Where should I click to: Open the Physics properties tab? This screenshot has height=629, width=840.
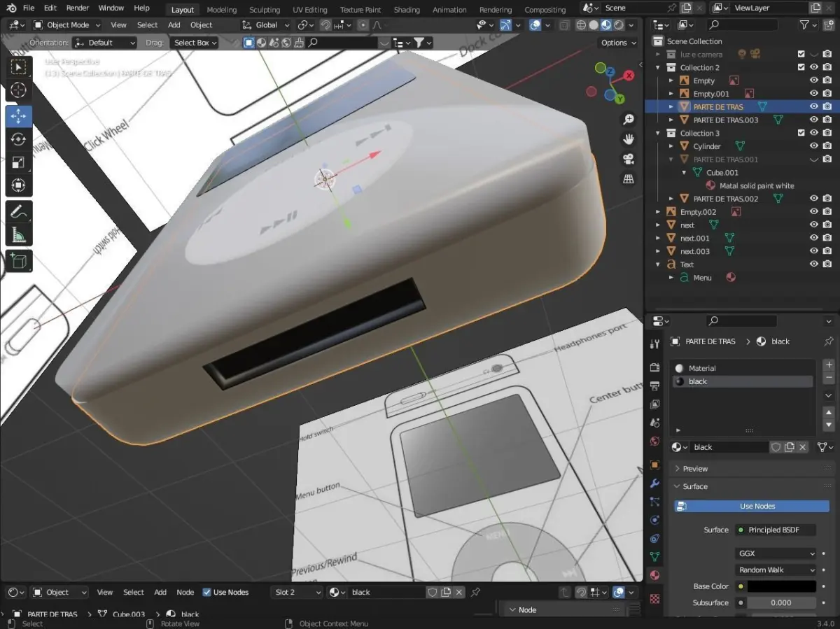pyautogui.click(x=654, y=520)
